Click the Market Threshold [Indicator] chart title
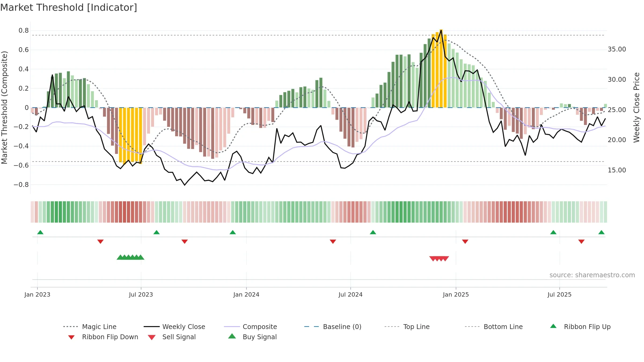 click(x=69, y=8)
